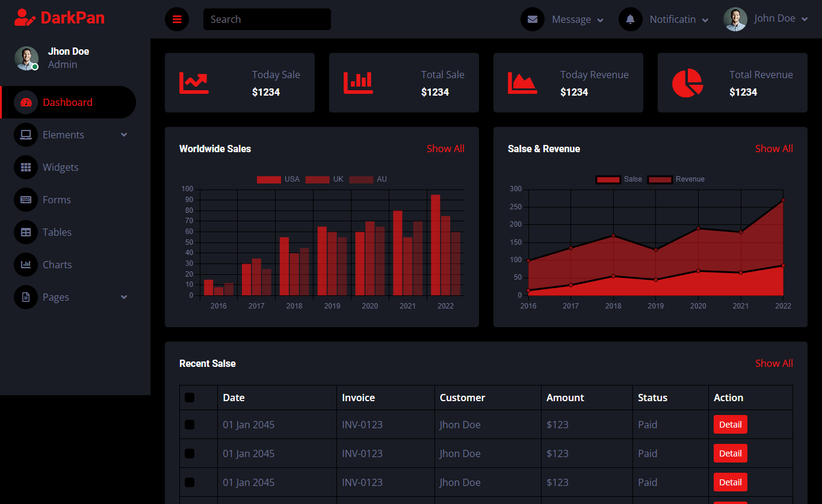
Task: Click the Dashboard speedometer icon
Action: 25,102
